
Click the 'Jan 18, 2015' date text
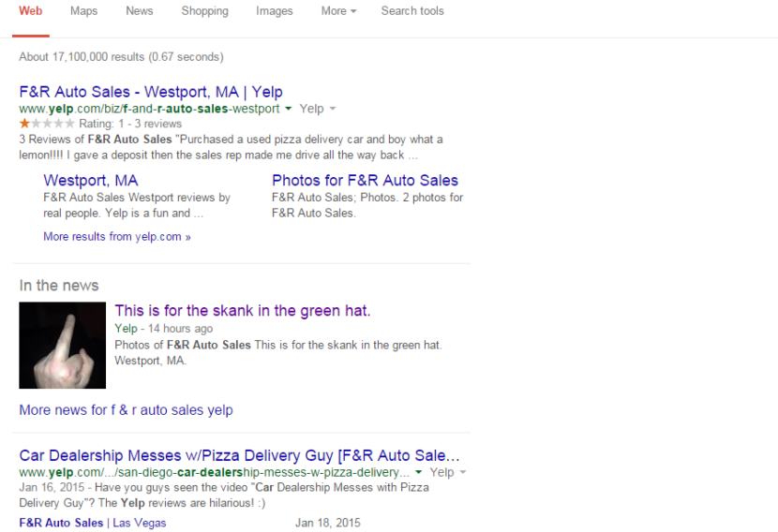tap(328, 523)
